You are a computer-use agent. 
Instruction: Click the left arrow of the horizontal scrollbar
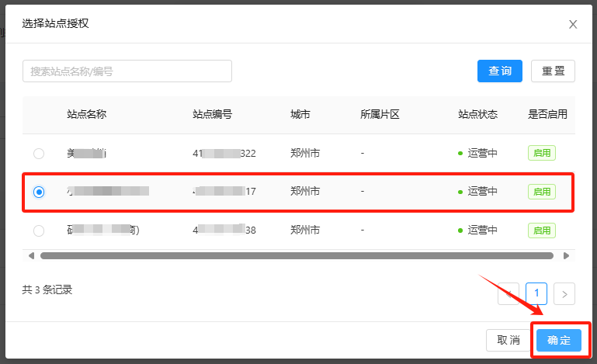(32, 255)
